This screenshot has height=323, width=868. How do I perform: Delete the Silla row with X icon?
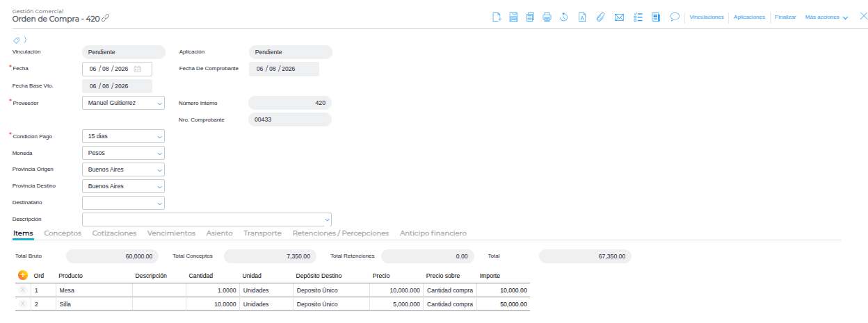pyautogui.click(x=22, y=304)
